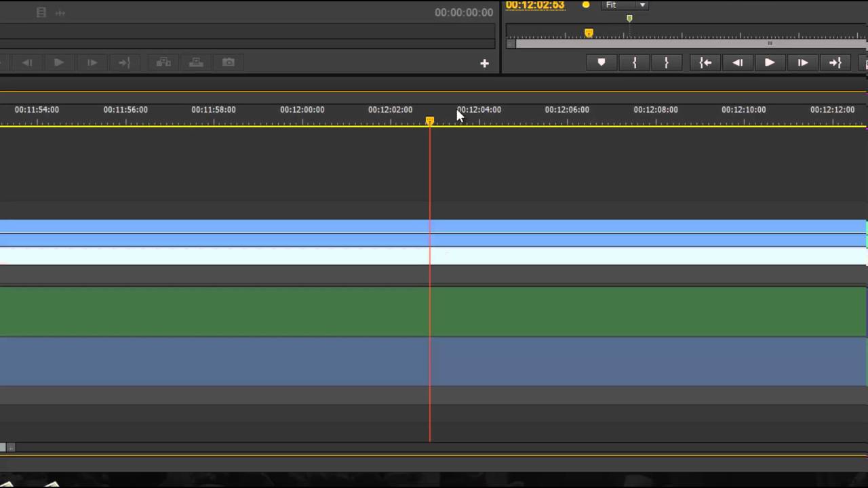Click Mark In in the Program monitor

[635, 62]
